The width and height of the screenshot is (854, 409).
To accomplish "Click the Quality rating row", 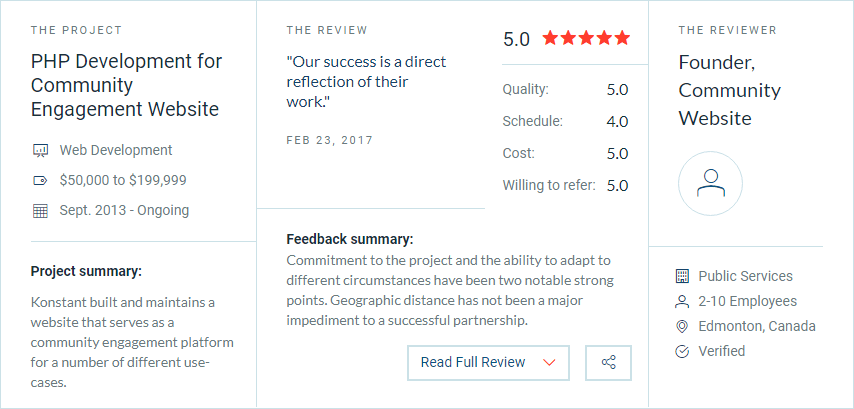I will tap(565, 89).
